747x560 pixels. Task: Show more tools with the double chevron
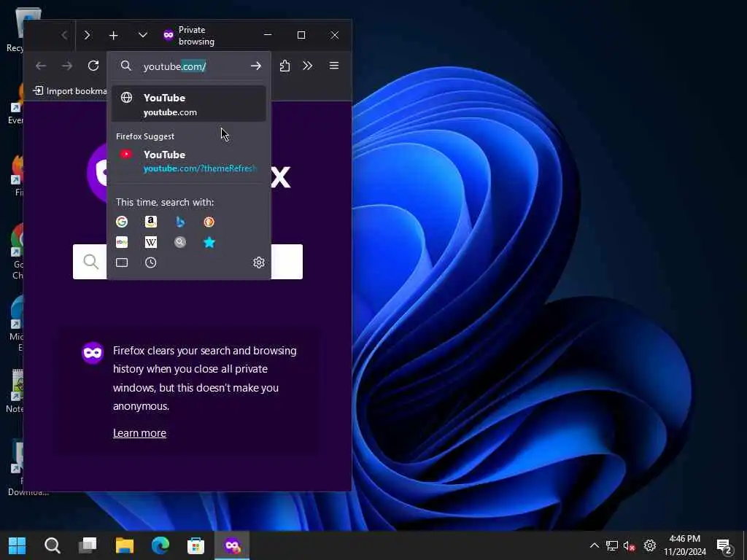[308, 66]
